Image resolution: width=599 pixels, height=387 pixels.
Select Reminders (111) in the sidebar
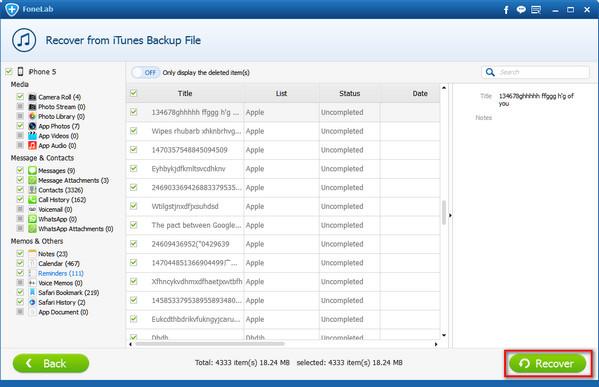coord(60,273)
